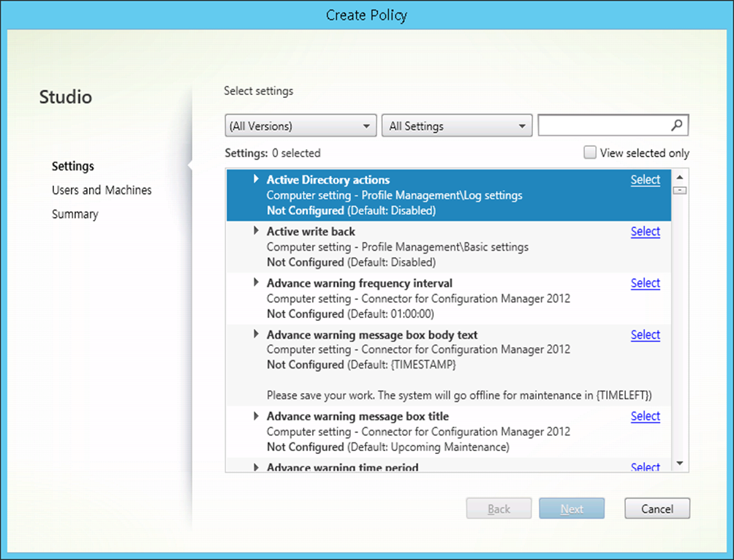Open the (All Versions) dropdown
This screenshot has width=734, height=560.
(x=300, y=126)
